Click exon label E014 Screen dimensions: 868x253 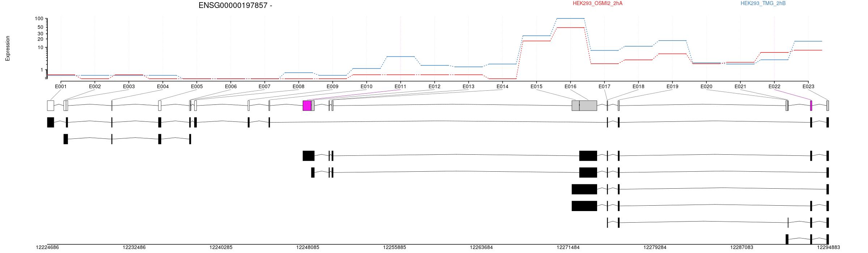pyautogui.click(x=502, y=86)
